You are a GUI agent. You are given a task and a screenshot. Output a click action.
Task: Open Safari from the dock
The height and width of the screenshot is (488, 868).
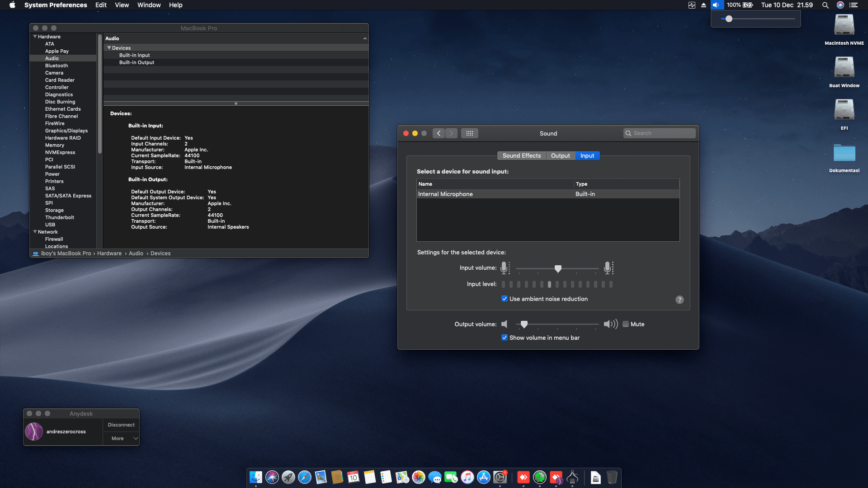pos(305,477)
